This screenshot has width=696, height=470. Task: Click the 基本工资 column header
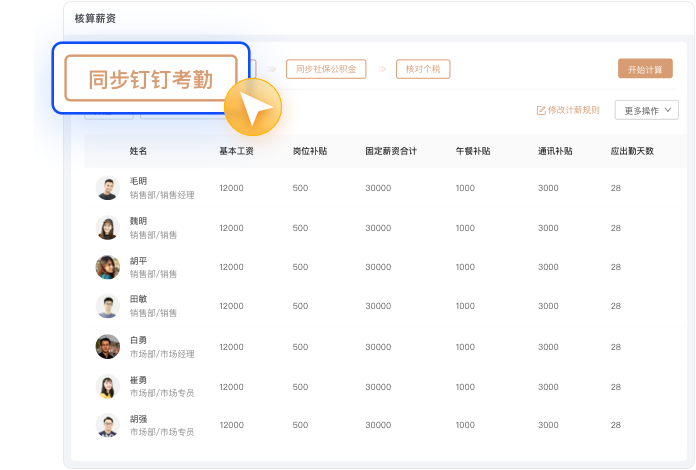[x=236, y=151]
